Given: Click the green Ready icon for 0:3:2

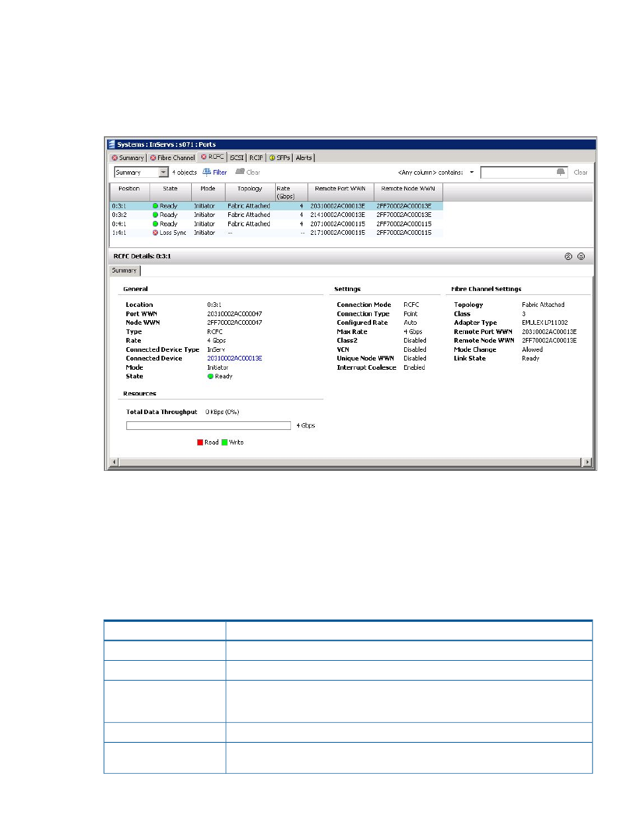Looking at the screenshot, I should [155, 215].
